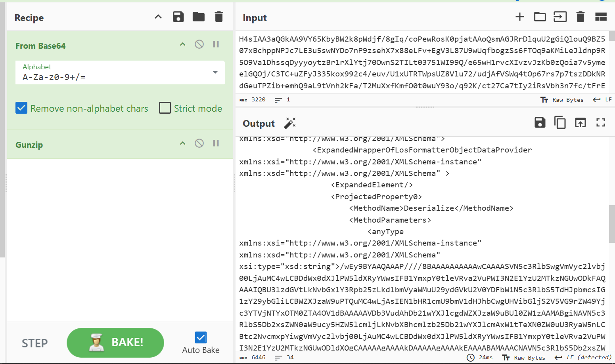Collapse the From Base64 operation
Image resolution: width=615 pixels, height=364 pixels.
pyautogui.click(x=183, y=44)
